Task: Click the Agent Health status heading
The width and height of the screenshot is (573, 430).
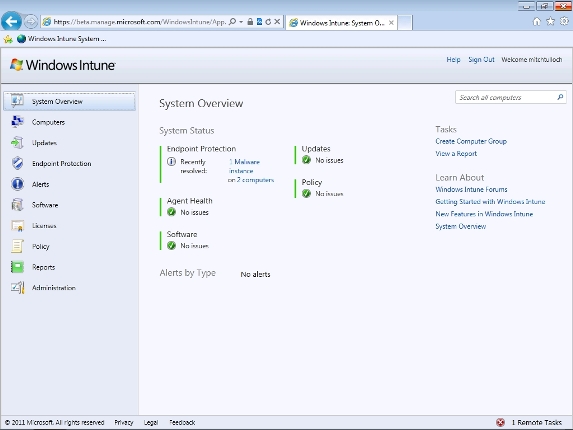Action: pyautogui.click(x=189, y=201)
